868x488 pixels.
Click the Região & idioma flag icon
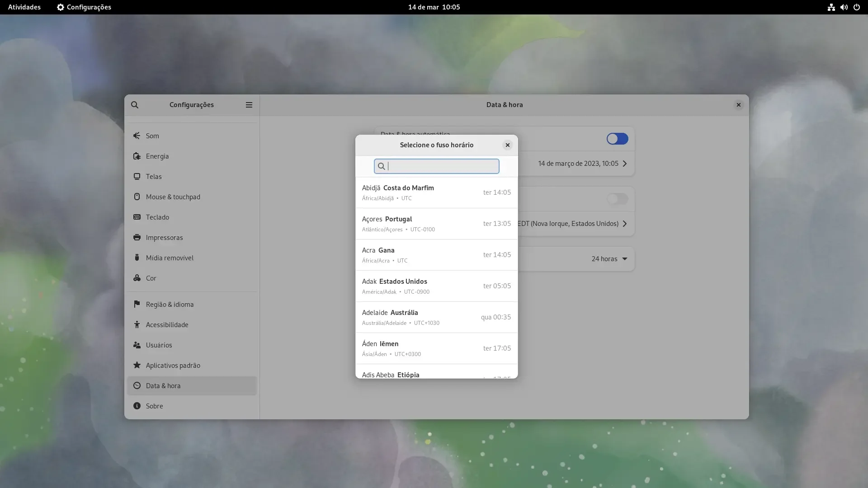(x=137, y=305)
